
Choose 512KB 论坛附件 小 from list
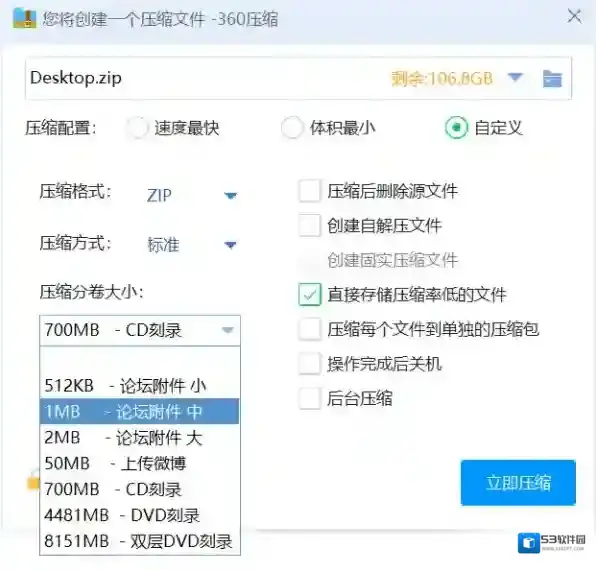tap(140, 386)
